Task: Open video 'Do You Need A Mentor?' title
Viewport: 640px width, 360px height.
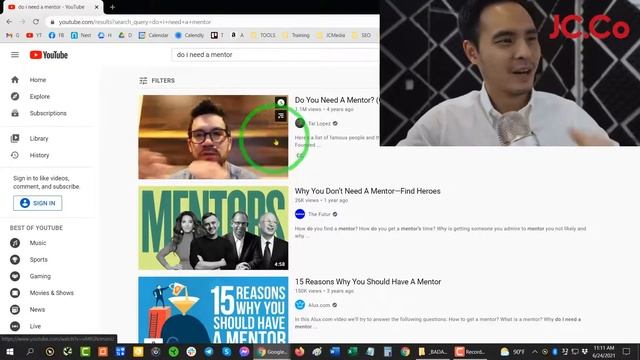Action: point(337,100)
